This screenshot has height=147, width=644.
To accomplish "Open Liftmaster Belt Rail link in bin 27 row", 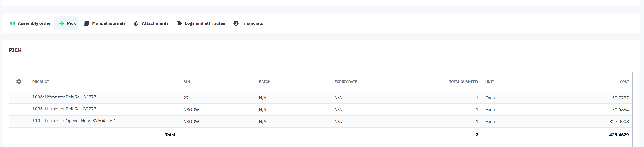I will pyautogui.click(x=64, y=97).
